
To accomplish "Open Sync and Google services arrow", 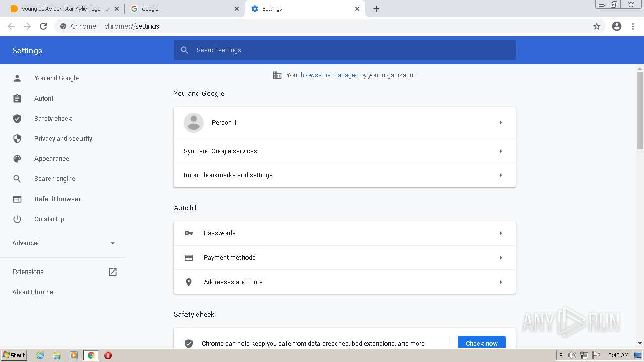I will [501, 151].
